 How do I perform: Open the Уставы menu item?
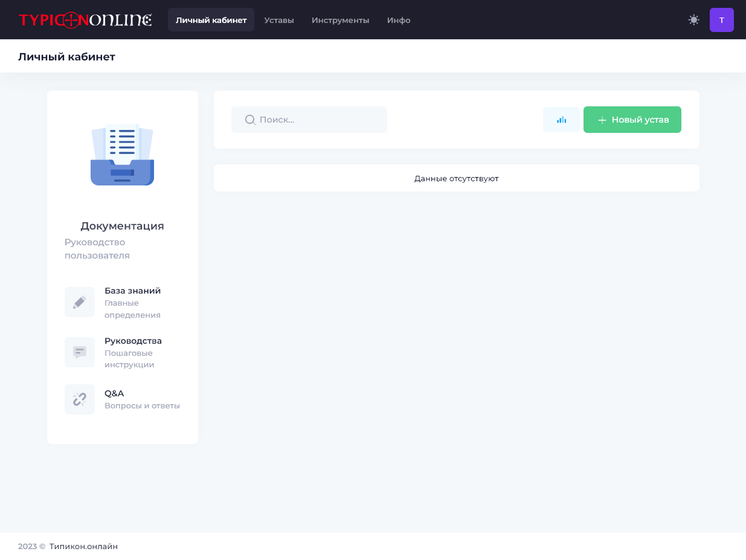click(279, 20)
